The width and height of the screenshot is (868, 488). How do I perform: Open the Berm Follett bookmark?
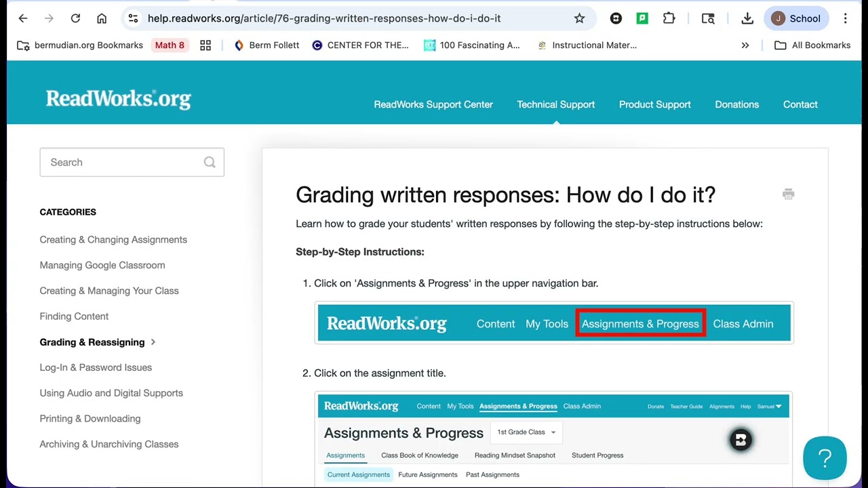pyautogui.click(x=267, y=45)
